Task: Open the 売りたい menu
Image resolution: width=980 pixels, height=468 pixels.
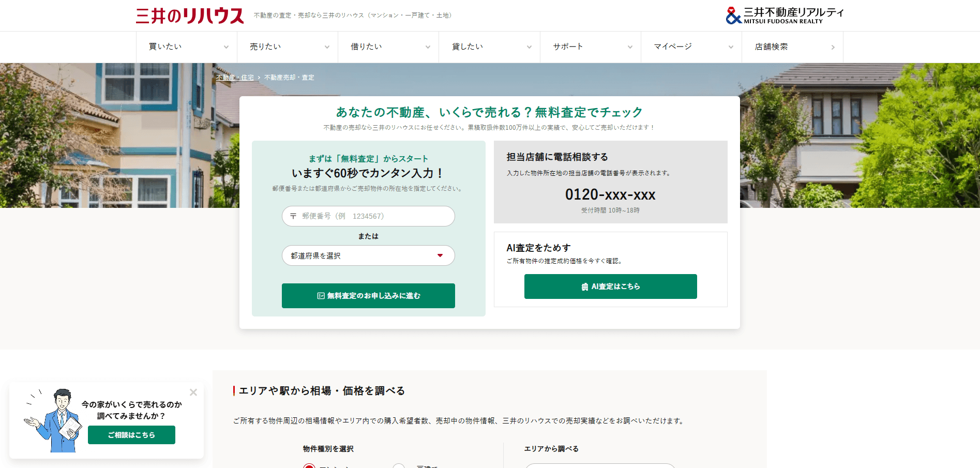Action: 288,47
